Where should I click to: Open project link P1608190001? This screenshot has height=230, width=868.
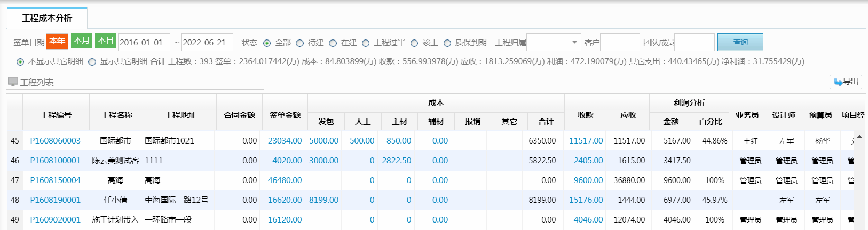55,200
